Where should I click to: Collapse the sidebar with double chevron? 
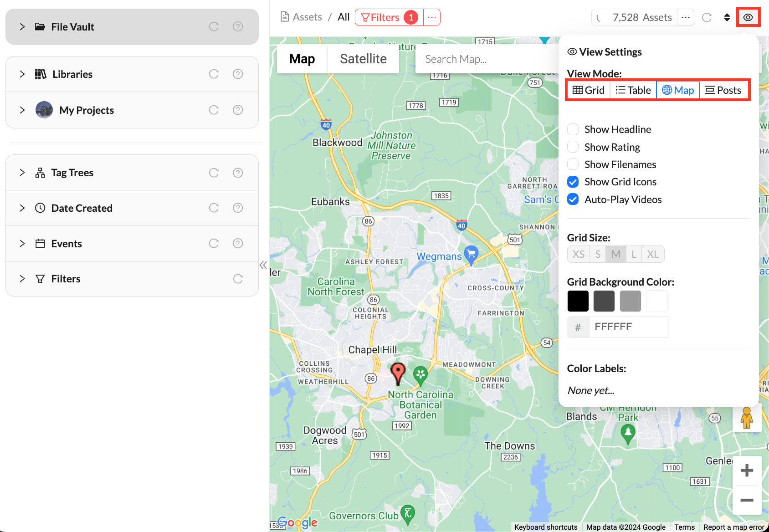click(263, 266)
